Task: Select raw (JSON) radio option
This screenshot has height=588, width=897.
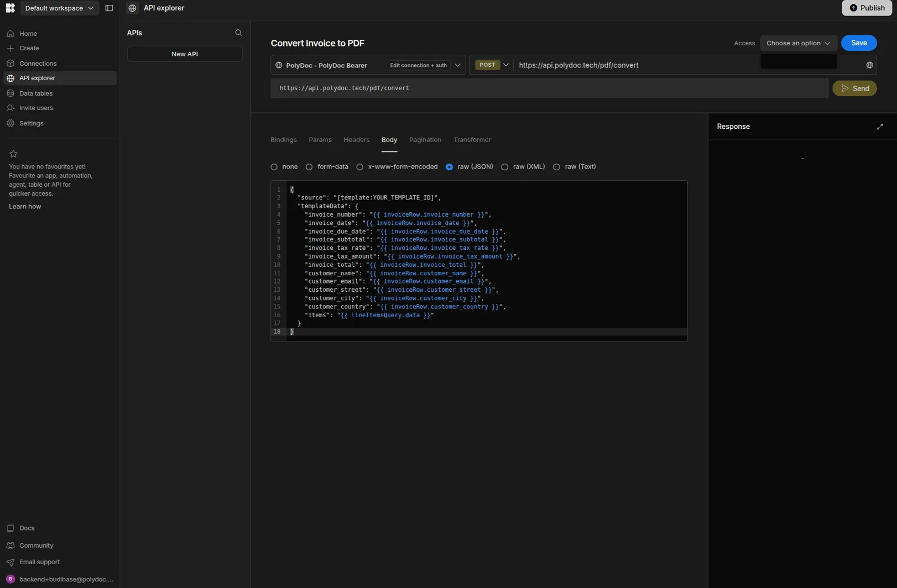Action: 449,167
